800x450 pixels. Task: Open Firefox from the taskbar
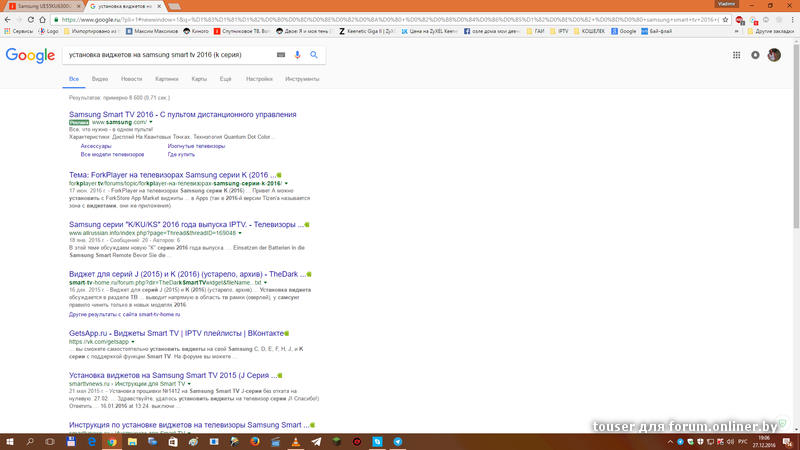[255, 442]
